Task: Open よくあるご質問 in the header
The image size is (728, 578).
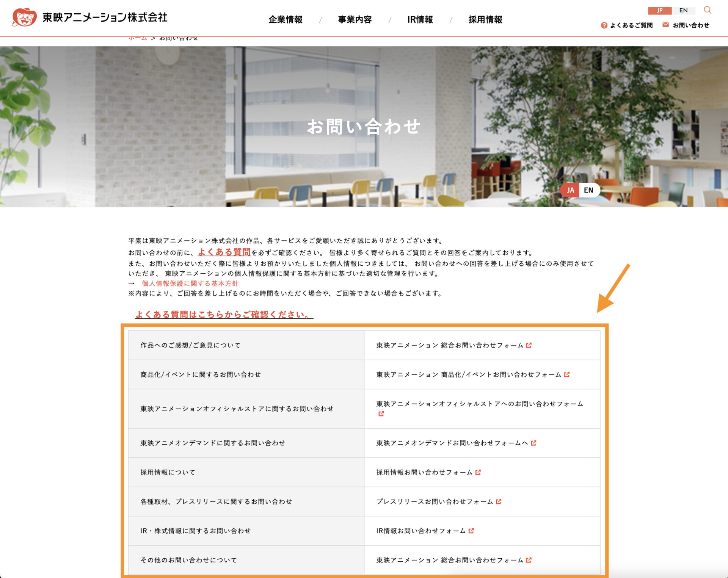Action: point(631,25)
